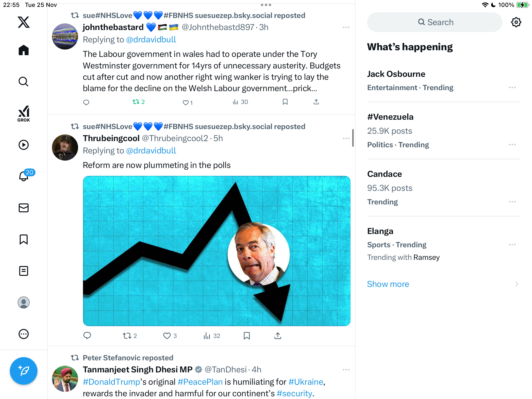Open more options for johnthebastard's post
The width and height of the screenshot is (532, 399).
[346, 27]
